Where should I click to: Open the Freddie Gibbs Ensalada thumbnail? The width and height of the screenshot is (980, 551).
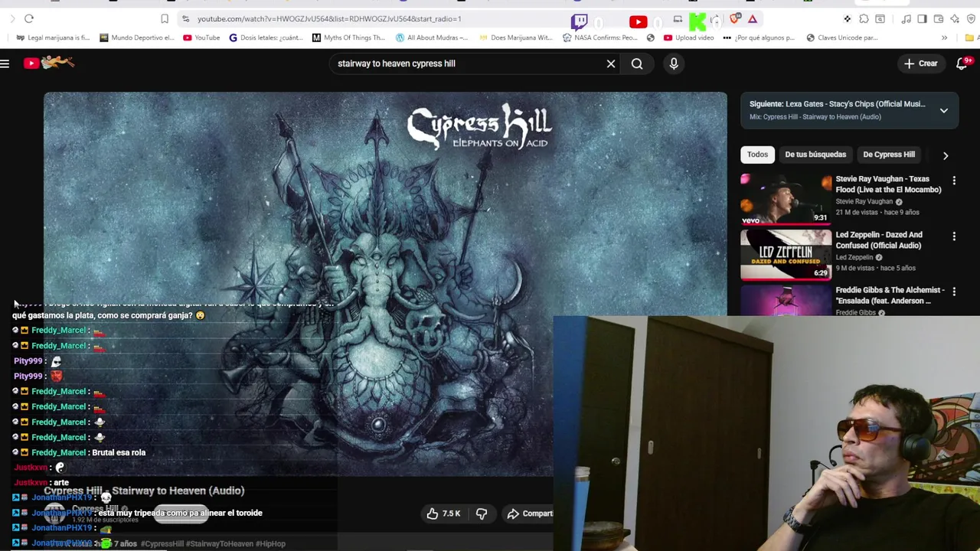click(786, 301)
